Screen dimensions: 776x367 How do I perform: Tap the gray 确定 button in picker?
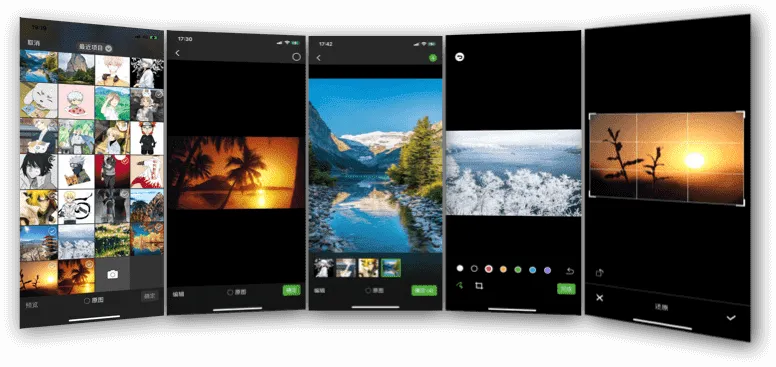[x=149, y=296]
